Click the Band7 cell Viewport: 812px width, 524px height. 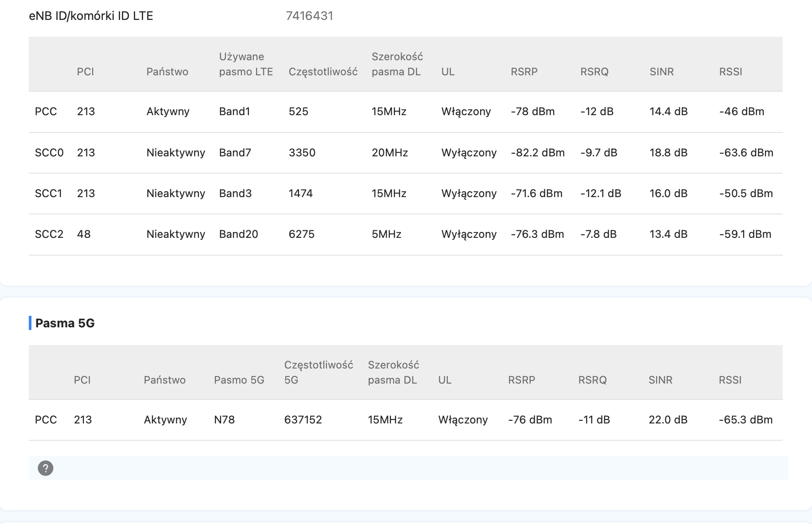click(235, 153)
